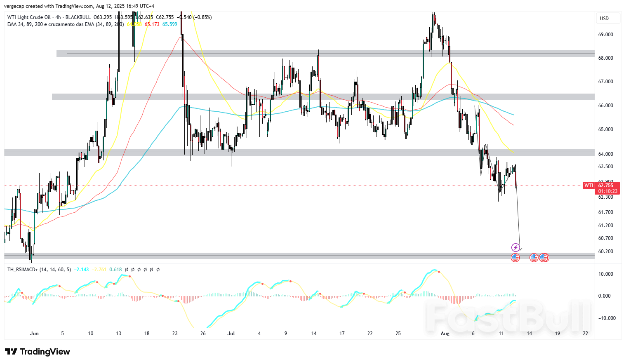Click the 68.000 price axis label
626x364 pixels.
click(x=605, y=58)
